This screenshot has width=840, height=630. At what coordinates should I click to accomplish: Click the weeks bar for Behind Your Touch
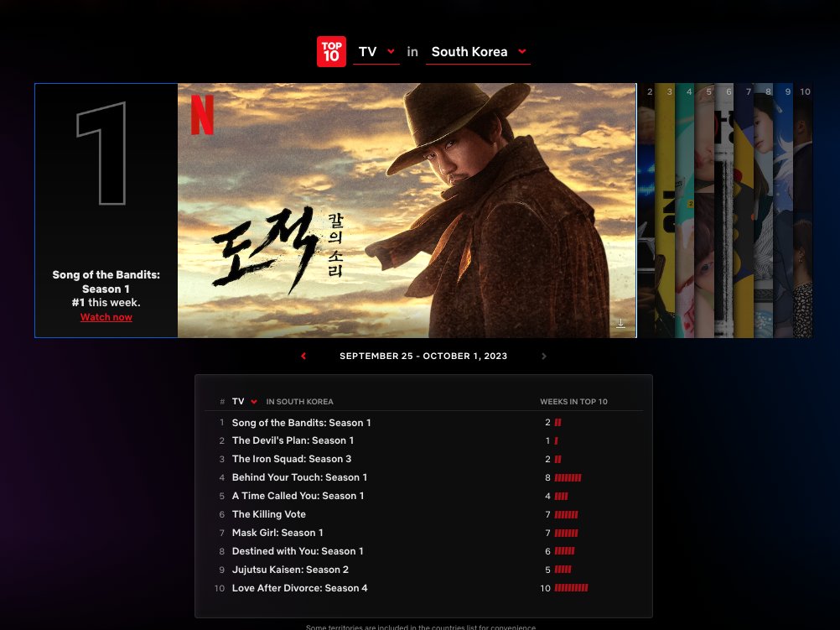tap(568, 477)
